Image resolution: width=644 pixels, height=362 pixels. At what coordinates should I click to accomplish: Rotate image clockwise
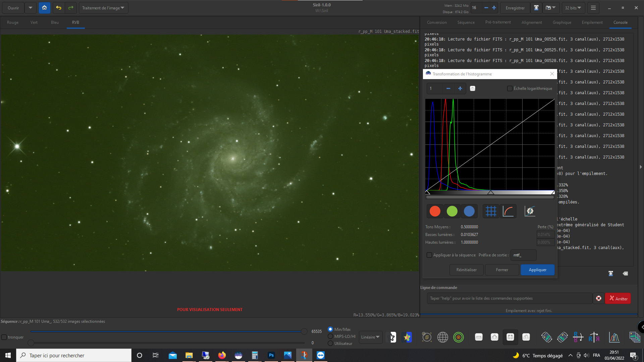coord(562,337)
